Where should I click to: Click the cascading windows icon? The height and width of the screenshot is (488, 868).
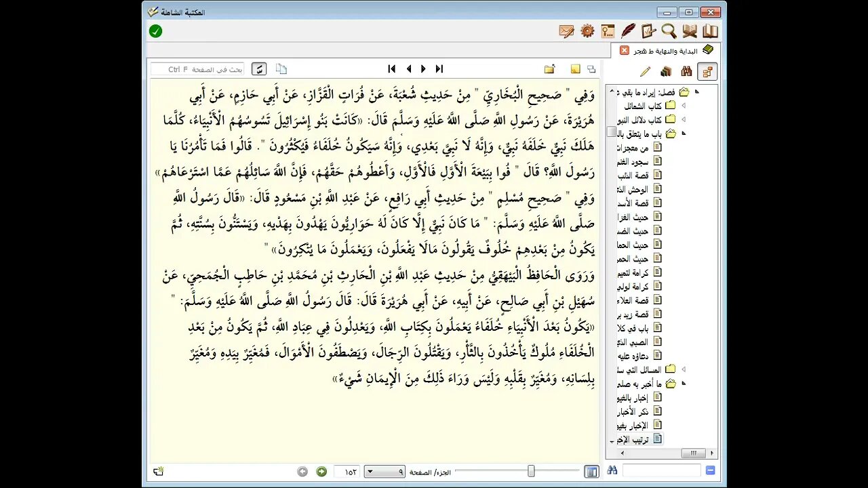(591, 69)
